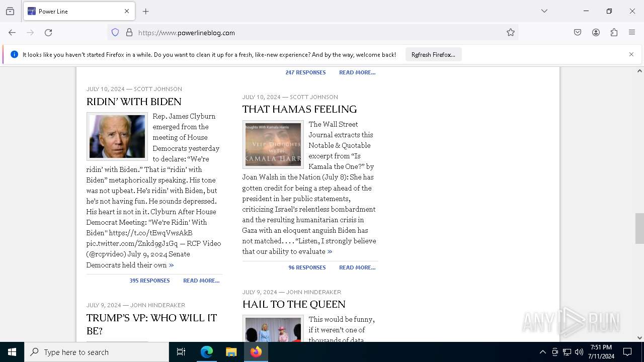Click the taskbar search box

click(97, 352)
